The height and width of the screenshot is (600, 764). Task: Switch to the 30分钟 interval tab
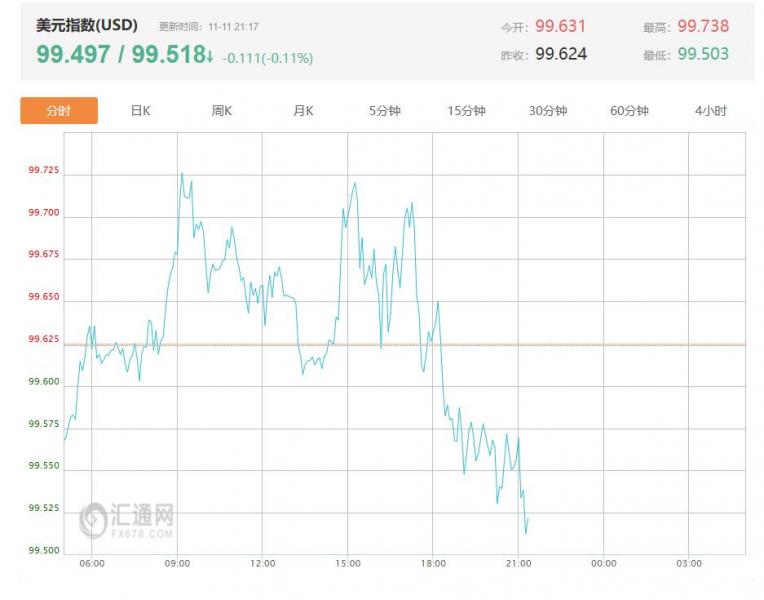click(x=548, y=111)
